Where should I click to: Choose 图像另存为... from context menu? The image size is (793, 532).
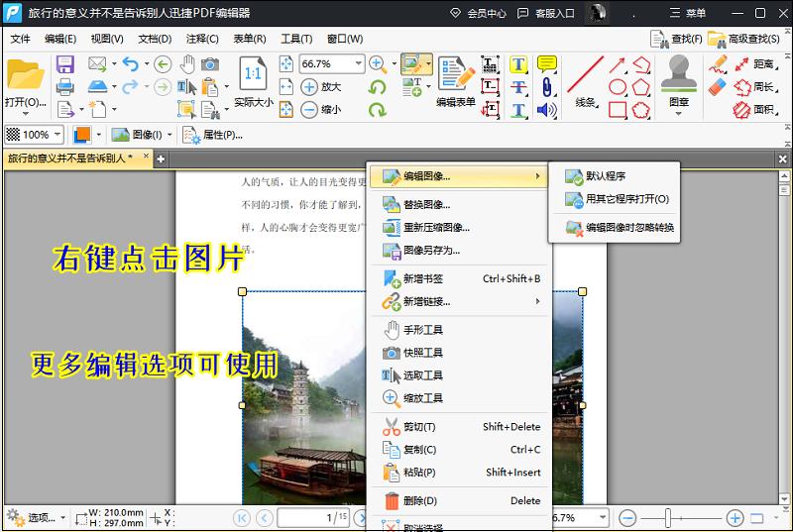point(459,250)
